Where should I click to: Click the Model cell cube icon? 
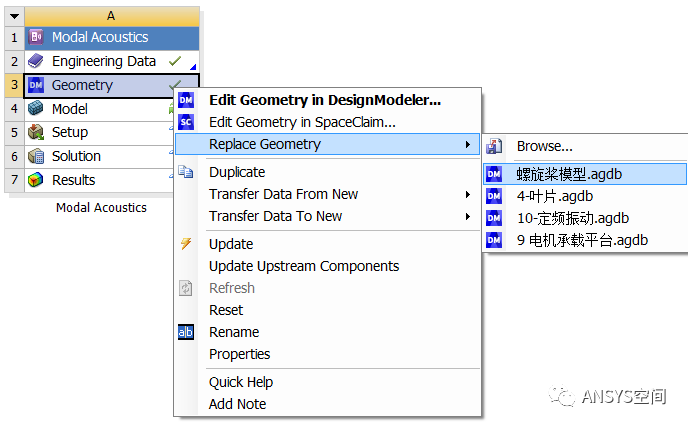pos(37,109)
